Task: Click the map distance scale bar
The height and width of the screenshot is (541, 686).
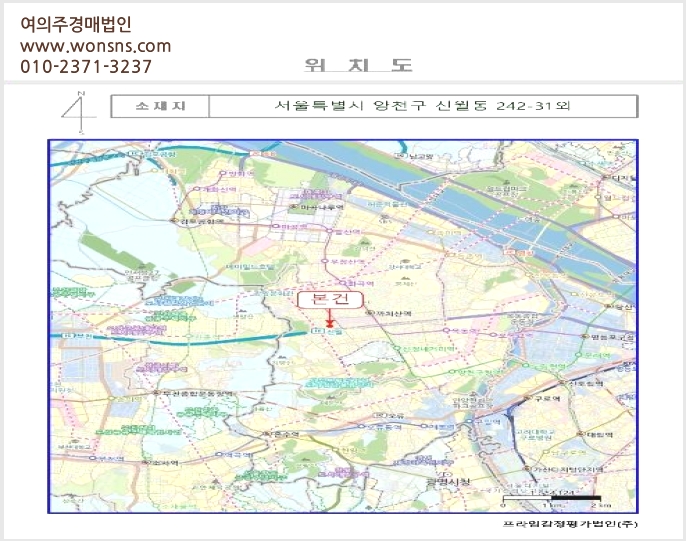Action: (x=552, y=498)
